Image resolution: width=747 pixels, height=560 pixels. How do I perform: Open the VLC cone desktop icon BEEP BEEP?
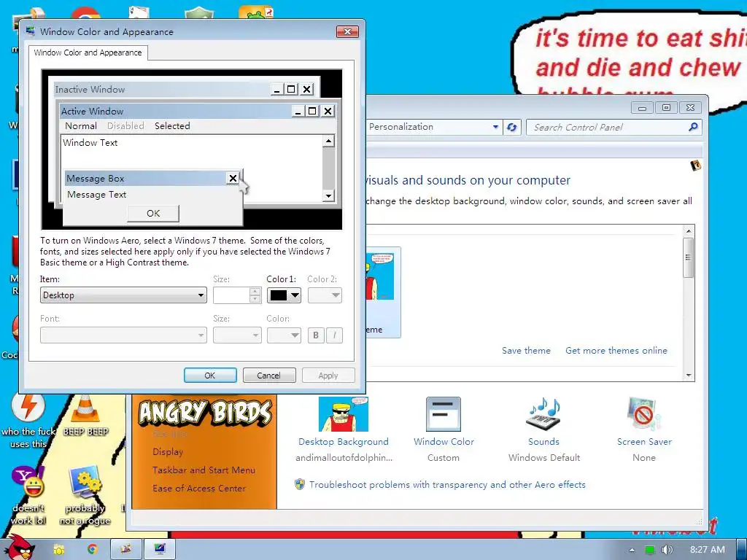click(x=85, y=410)
